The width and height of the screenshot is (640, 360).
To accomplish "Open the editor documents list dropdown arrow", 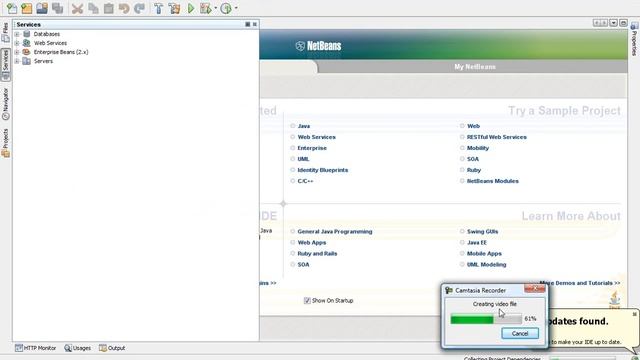I will click(613, 23).
